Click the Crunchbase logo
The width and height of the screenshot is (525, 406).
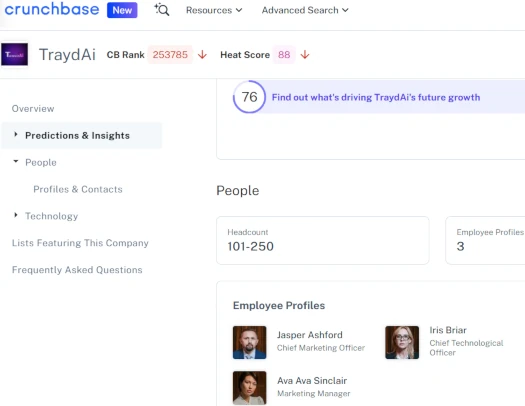52,9
